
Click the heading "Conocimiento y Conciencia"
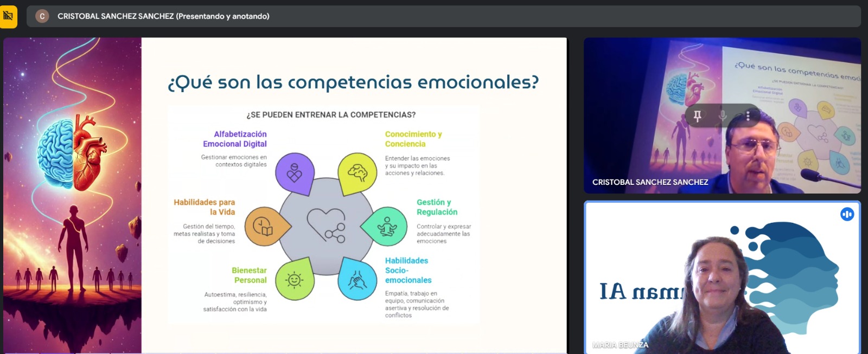pyautogui.click(x=413, y=139)
